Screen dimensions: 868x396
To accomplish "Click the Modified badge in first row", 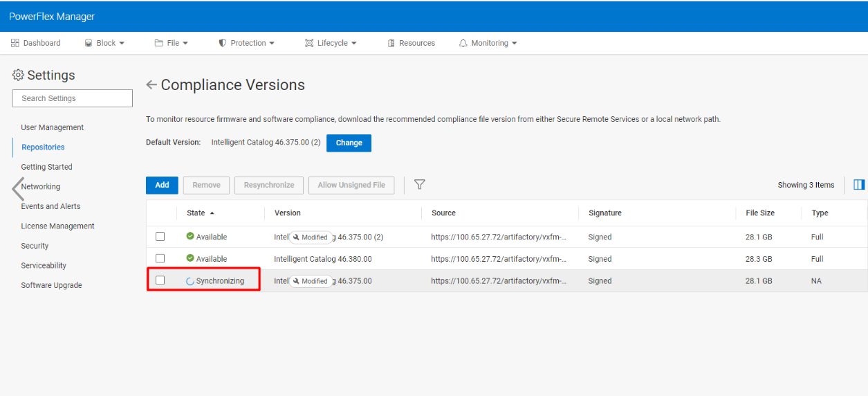I will click(311, 237).
